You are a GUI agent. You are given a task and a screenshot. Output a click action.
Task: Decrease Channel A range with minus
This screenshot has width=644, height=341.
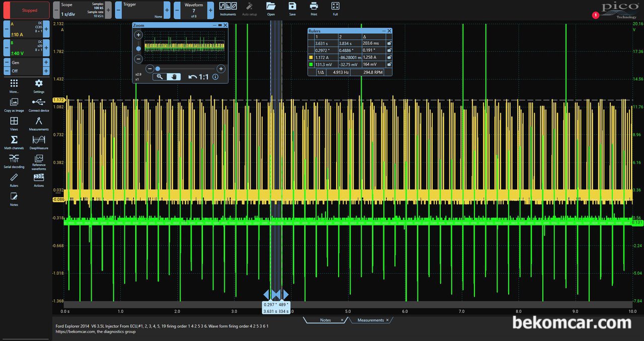(6, 30)
